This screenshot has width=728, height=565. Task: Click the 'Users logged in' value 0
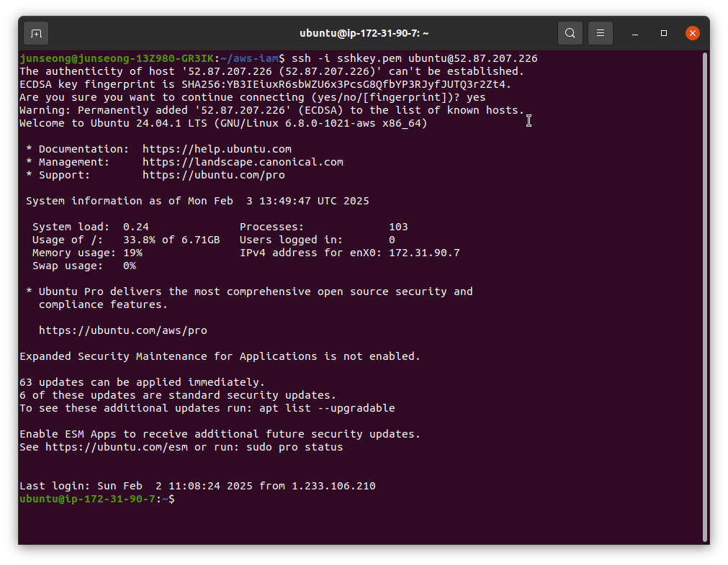click(392, 240)
